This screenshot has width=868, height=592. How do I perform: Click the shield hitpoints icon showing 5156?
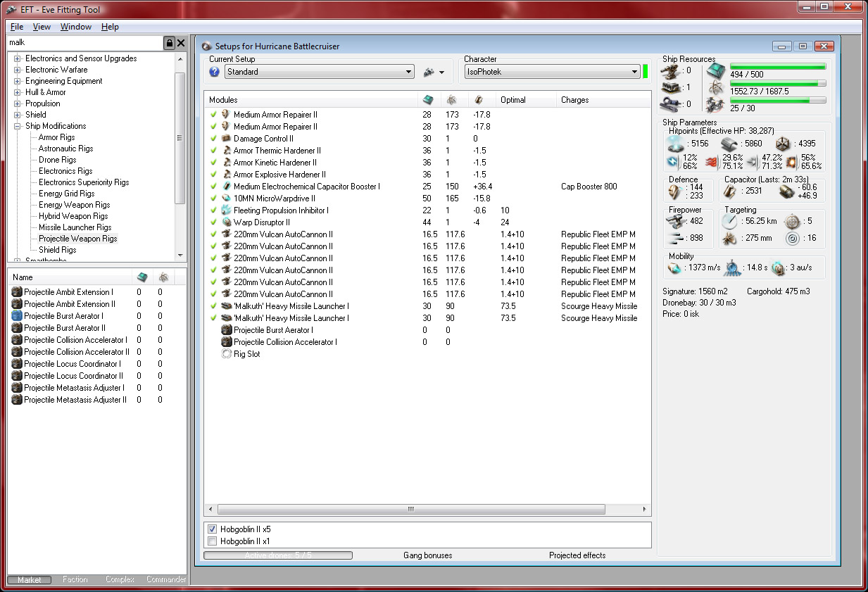pyautogui.click(x=677, y=144)
